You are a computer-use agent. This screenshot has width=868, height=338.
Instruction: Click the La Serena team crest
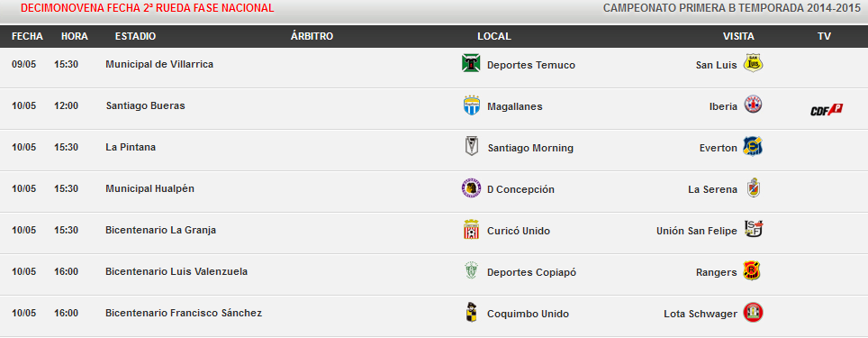pos(753,188)
